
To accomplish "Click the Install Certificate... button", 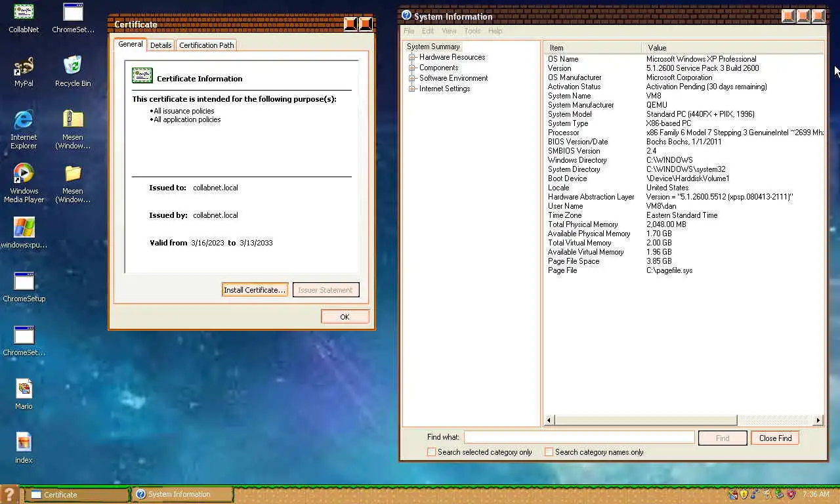I will (x=255, y=290).
